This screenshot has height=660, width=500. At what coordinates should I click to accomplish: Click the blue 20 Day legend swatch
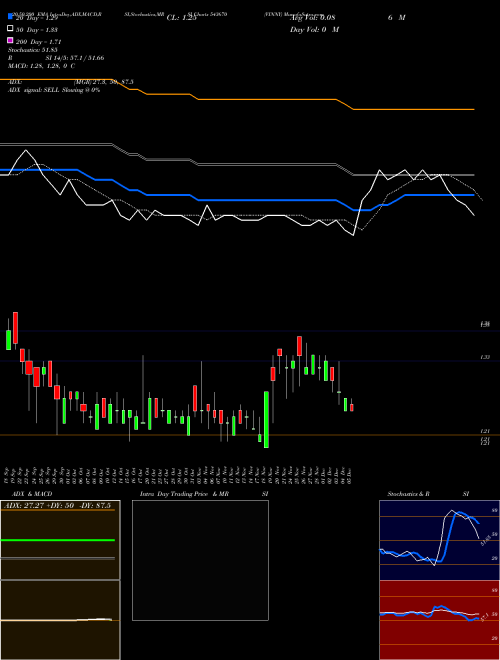pos(10,16)
